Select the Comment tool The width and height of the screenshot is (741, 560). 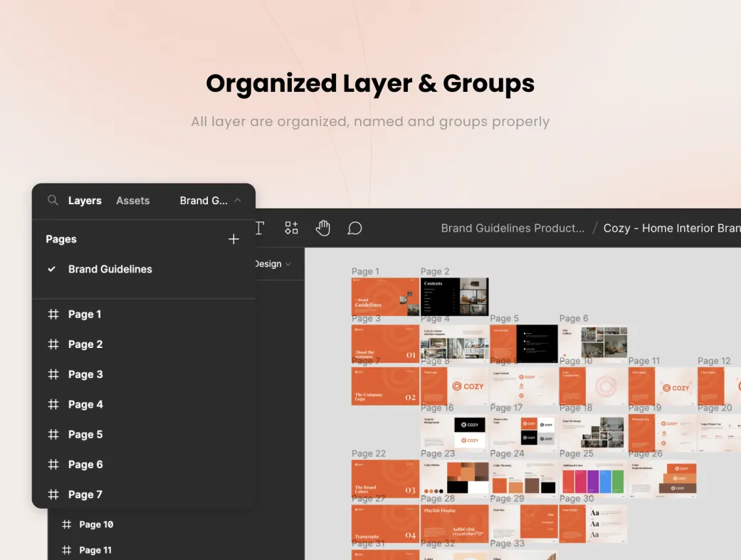click(354, 228)
